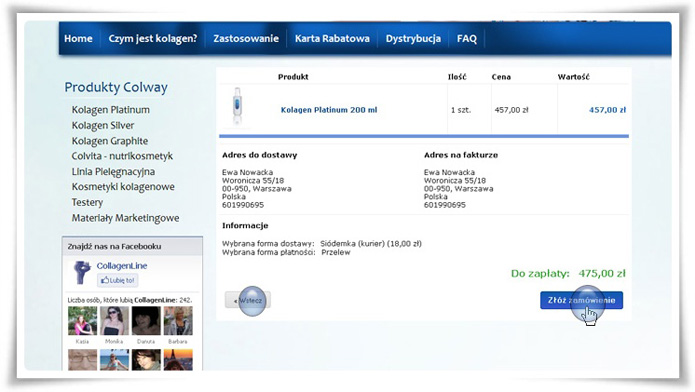695x392 pixels.
Task: Click the Kolagen Platinum bottle thumbnail
Action: 237,106
